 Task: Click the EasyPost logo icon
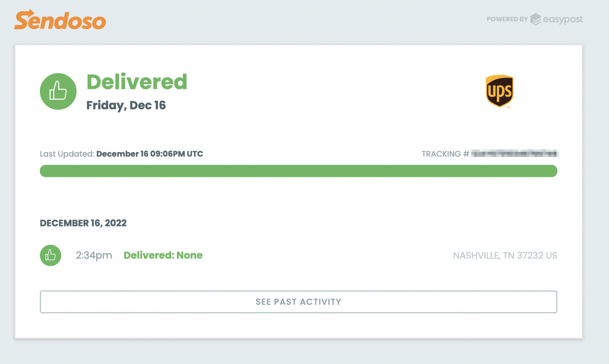535,19
